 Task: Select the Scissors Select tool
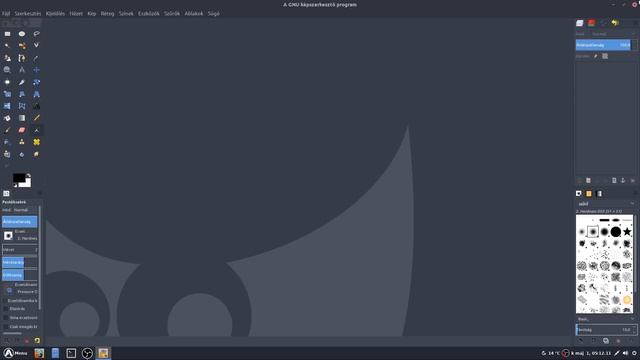point(36,46)
